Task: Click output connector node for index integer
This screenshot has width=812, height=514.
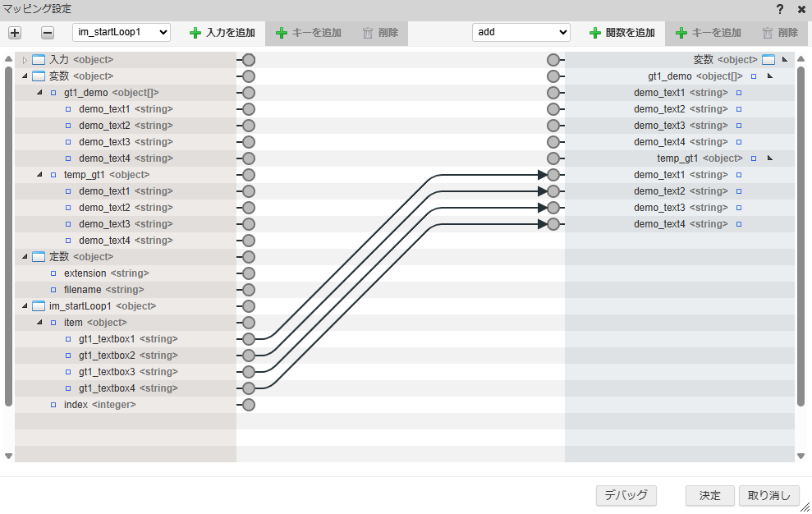Action: click(249, 405)
